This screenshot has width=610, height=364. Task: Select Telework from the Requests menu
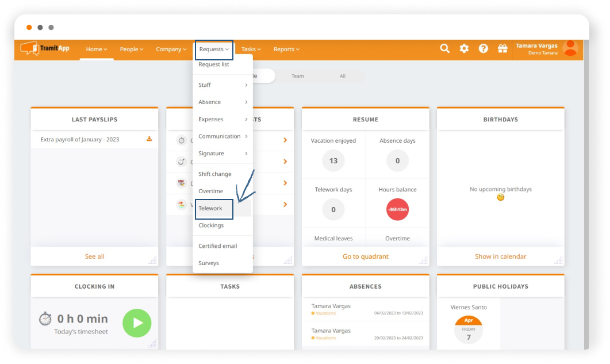pos(210,208)
